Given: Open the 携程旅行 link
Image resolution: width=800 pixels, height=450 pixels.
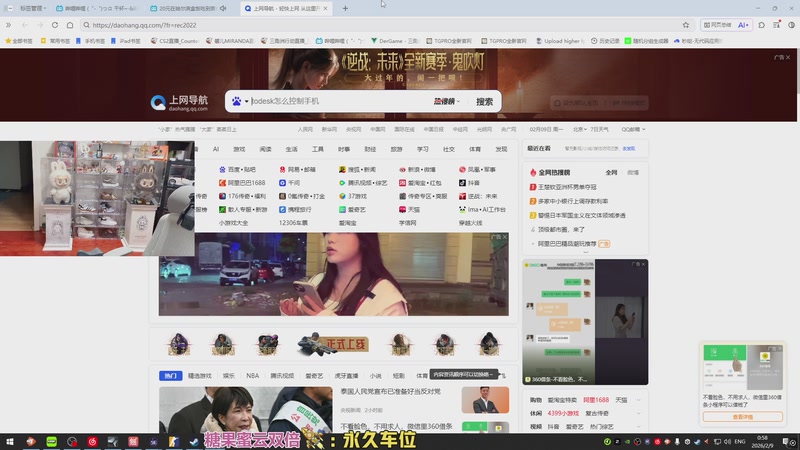Looking at the screenshot, I should pyautogui.click(x=295, y=209).
